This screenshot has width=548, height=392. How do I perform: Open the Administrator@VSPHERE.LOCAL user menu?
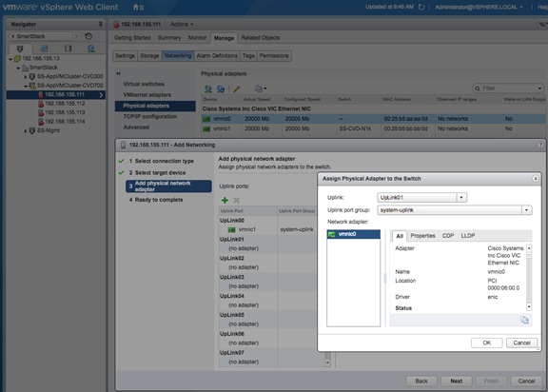pyautogui.click(x=479, y=7)
